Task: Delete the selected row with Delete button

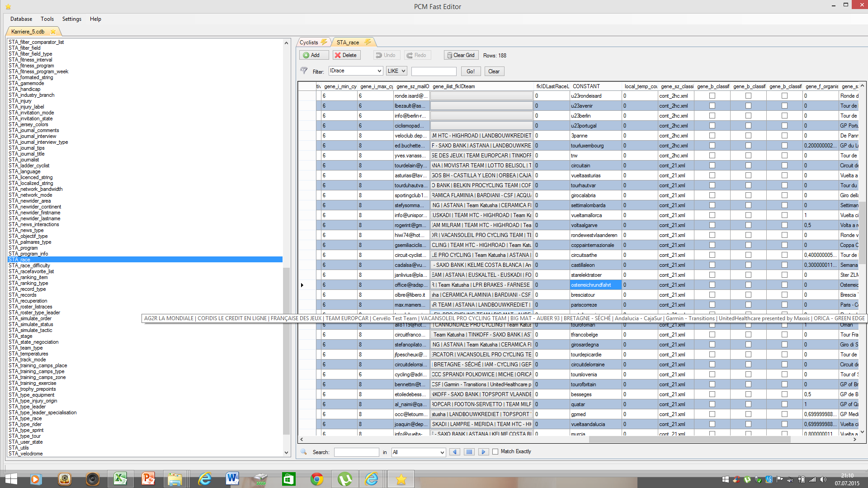Action: 346,55
